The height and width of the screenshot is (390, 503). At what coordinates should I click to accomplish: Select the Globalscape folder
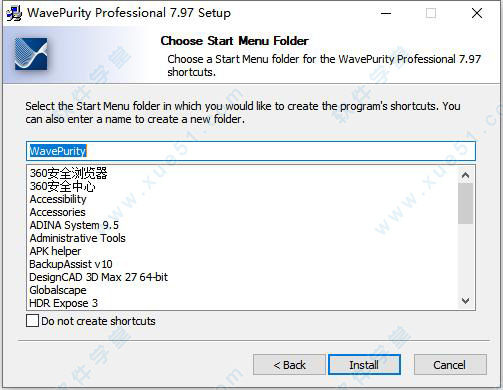[x=58, y=290]
